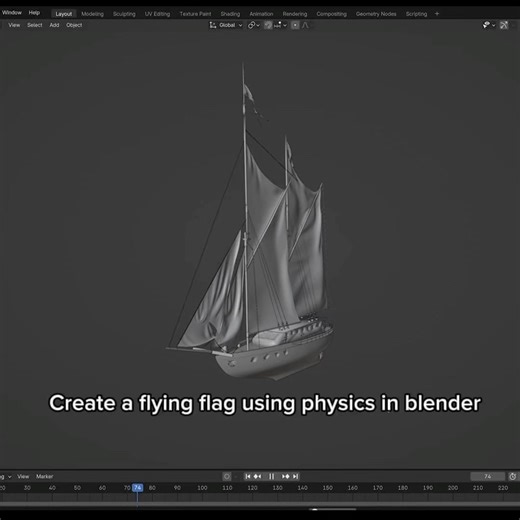Open the proportional editing falloff curve

[305, 25]
